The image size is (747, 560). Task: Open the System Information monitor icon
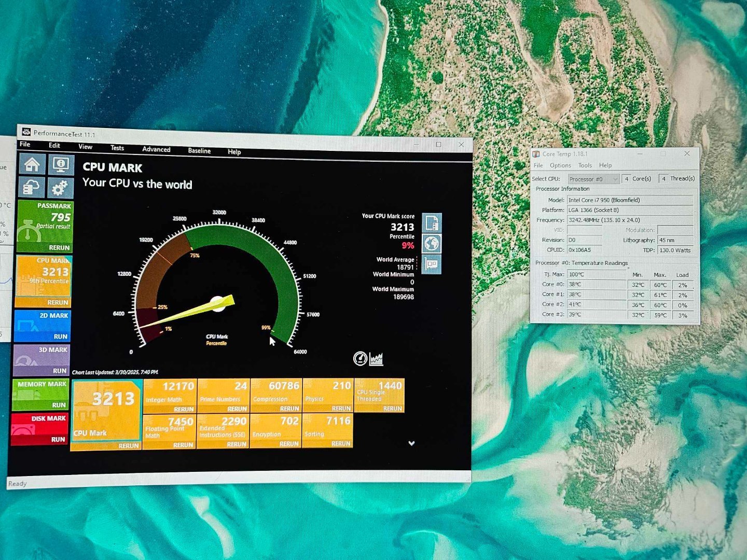point(61,165)
